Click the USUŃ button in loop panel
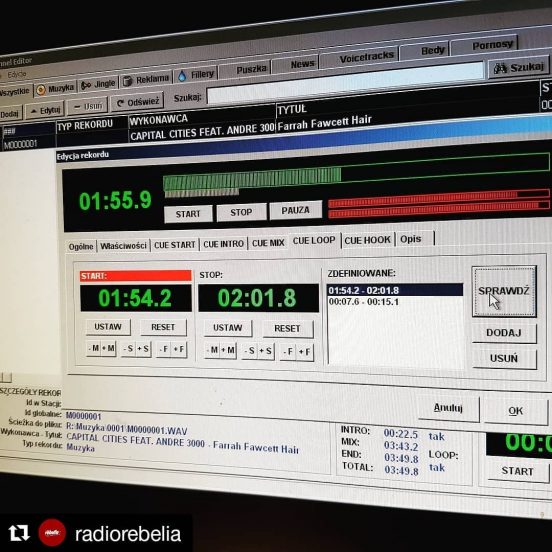This screenshot has width=552, height=552. pos(504,359)
